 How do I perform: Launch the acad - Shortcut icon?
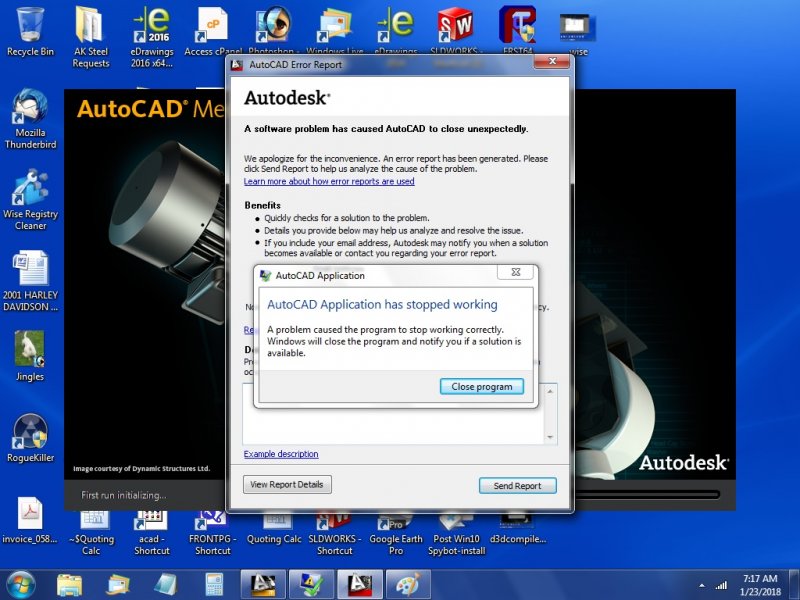tap(152, 533)
